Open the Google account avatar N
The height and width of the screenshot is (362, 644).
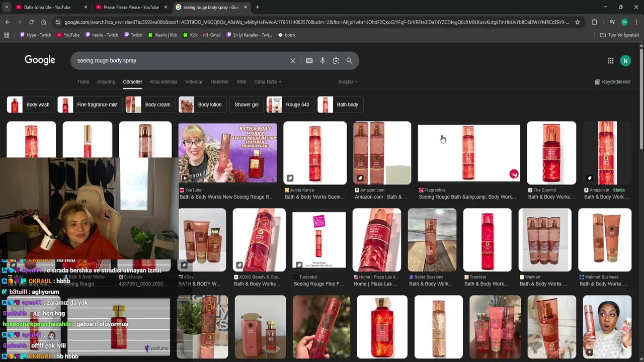coord(625,61)
